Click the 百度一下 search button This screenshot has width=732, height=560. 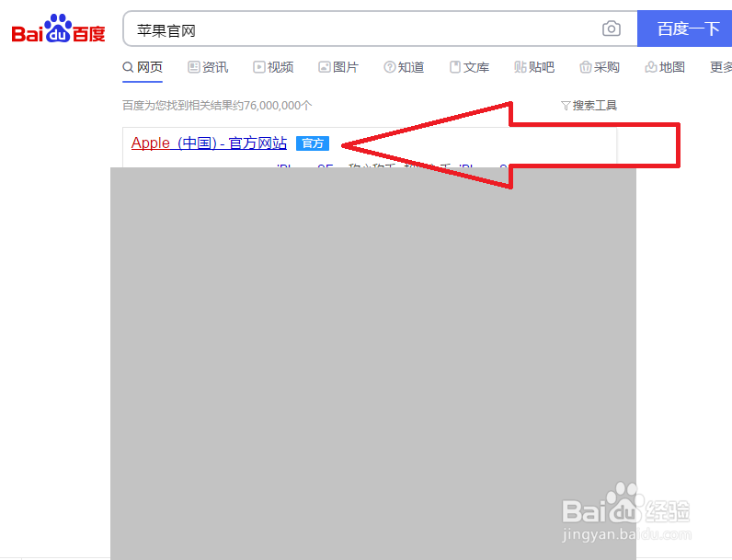tap(684, 29)
